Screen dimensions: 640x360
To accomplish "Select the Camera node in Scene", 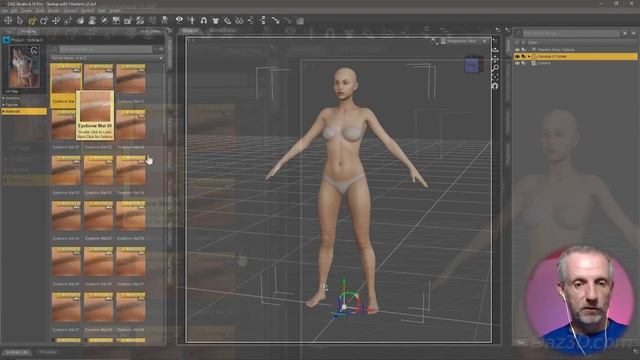I will pos(544,63).
